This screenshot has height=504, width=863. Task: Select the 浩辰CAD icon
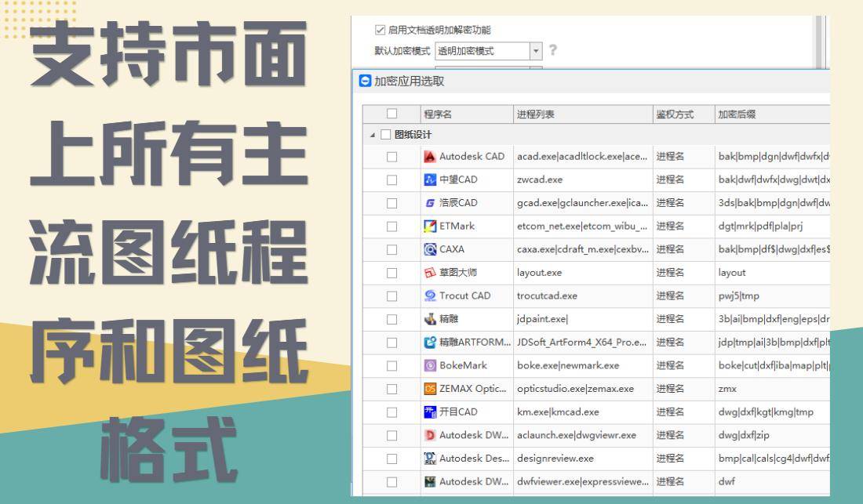point(429,203)
